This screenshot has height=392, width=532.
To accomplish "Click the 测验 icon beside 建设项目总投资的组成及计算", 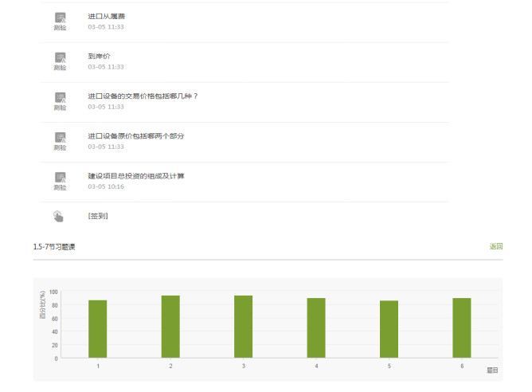I will tap(60, 178).
